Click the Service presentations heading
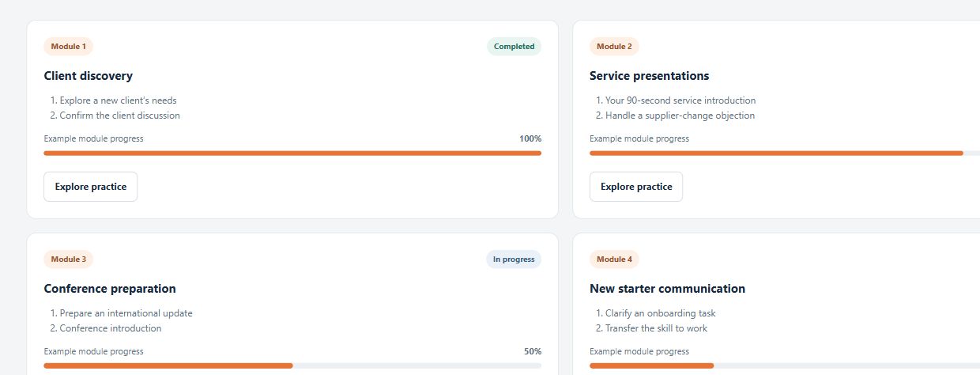Image resolution: width=980 pixels, height=375 pixels. (x=650, y=76)
